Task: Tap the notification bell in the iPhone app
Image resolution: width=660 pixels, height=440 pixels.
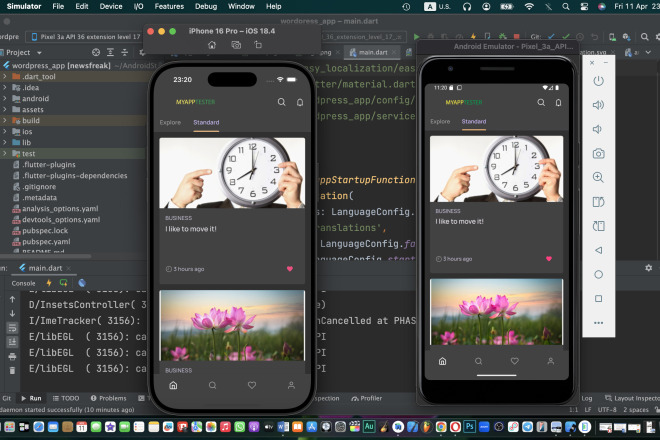Action: point(300,102)
